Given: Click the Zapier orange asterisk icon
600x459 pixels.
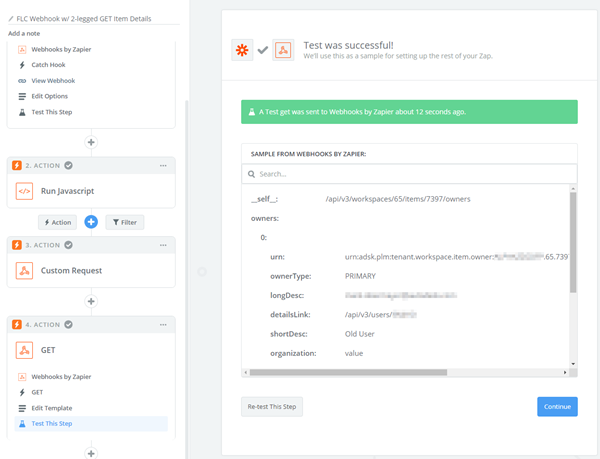Looking at the screenshot, I should 243,51.
